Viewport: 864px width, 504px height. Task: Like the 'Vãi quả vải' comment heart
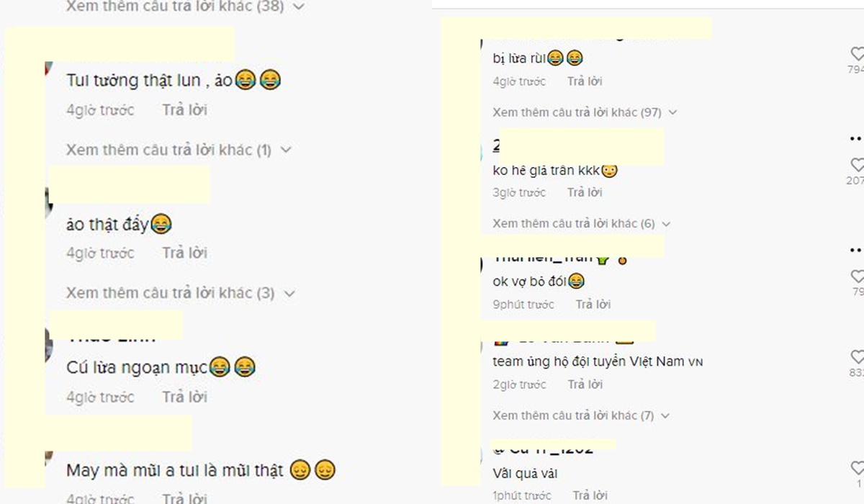[x=858, y=469]
